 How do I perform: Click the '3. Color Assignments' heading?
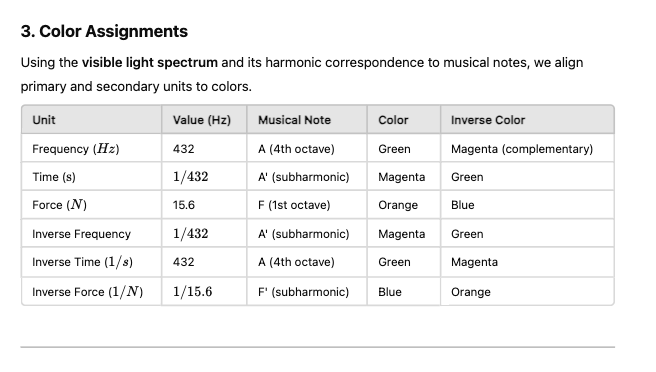(104, 32)
